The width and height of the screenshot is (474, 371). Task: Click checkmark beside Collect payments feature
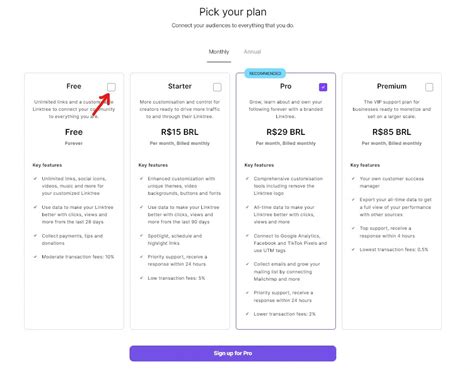tap(35, 236)
